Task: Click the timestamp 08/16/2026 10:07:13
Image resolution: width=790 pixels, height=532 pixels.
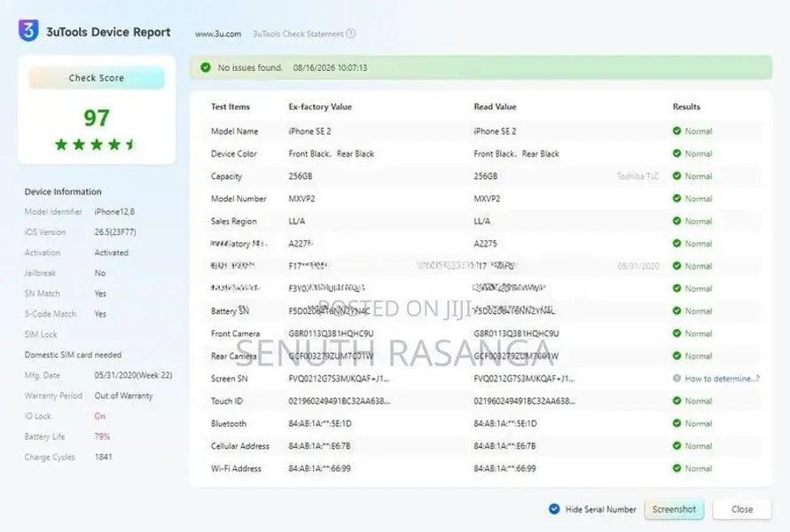Action: [x=330, y=67]
